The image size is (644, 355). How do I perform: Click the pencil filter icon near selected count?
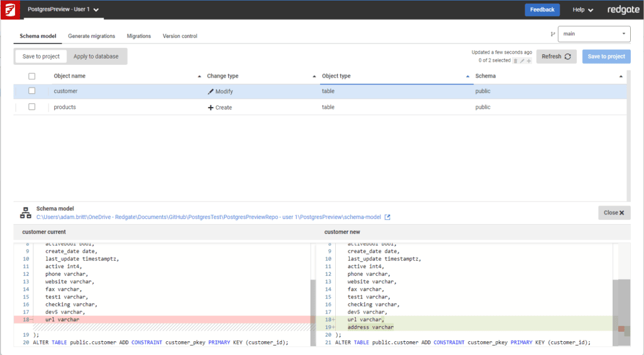coord(522,60)
